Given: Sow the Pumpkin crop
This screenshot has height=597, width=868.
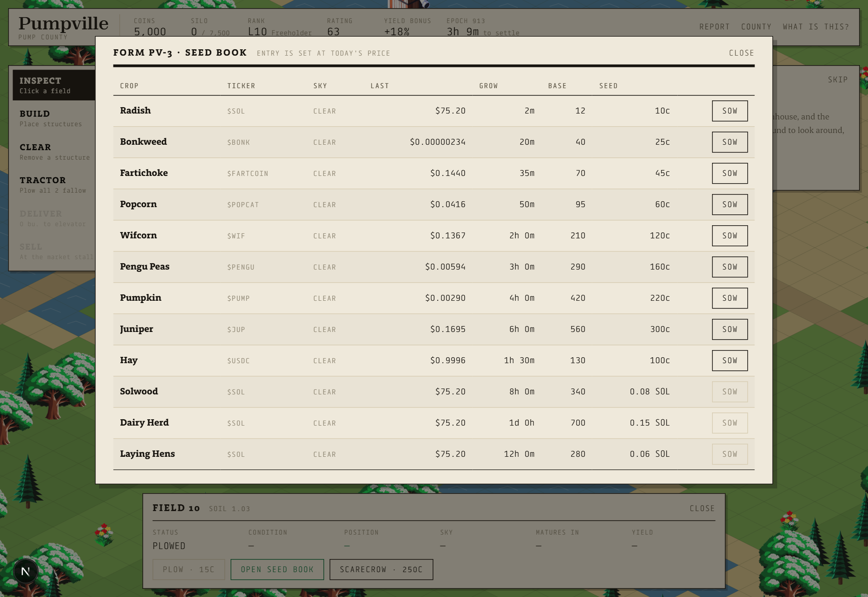Looking at the screenshot, I should 730,298.
